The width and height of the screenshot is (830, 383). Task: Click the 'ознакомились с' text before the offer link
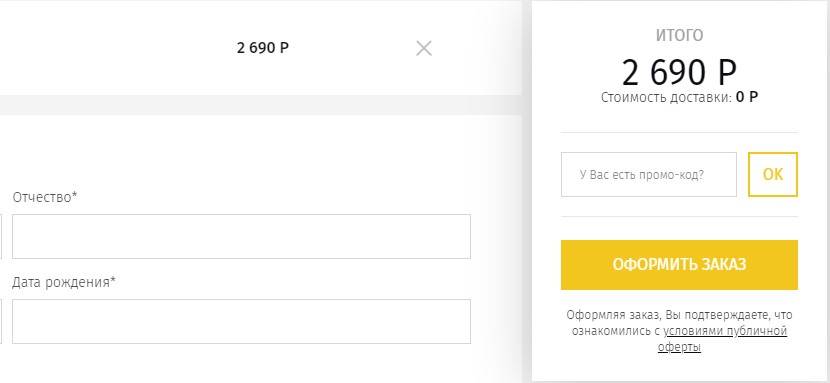tap(616, 331)
